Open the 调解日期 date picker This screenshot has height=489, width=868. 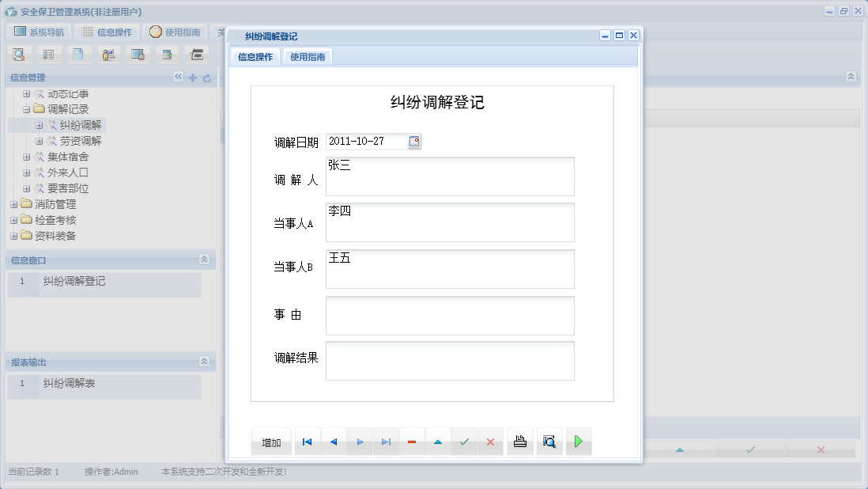(414, 141)
